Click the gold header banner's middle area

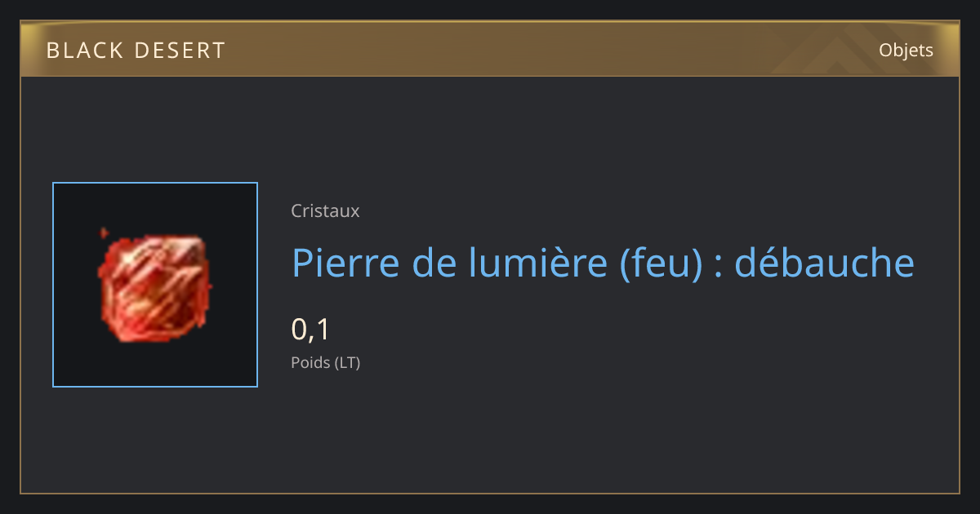[x=490, y=49]
